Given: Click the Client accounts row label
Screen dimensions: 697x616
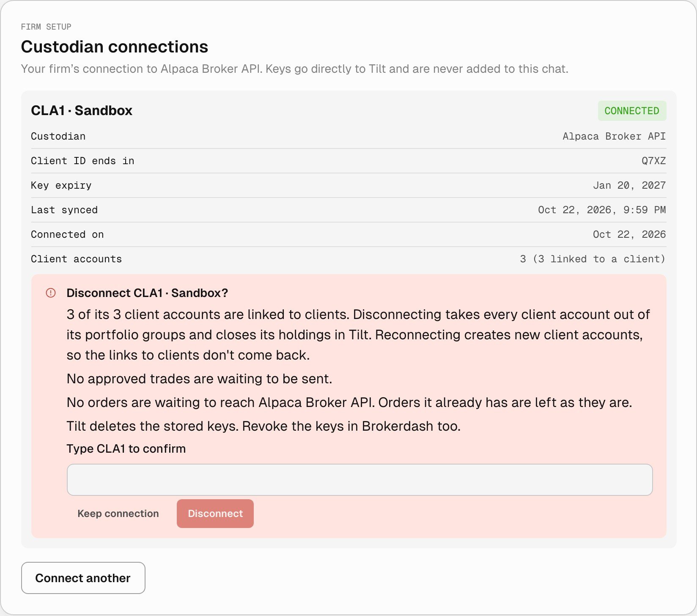Looking at the screenshot, I should 76,259.
